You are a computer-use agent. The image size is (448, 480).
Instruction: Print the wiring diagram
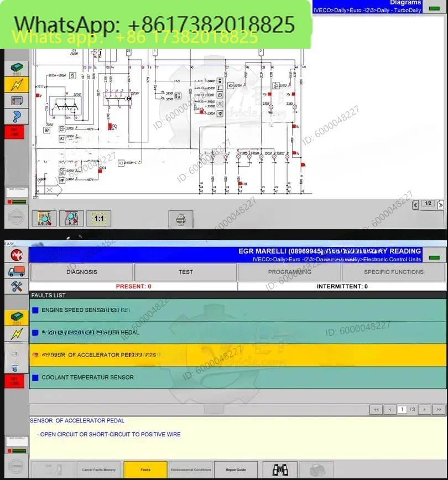181,219
